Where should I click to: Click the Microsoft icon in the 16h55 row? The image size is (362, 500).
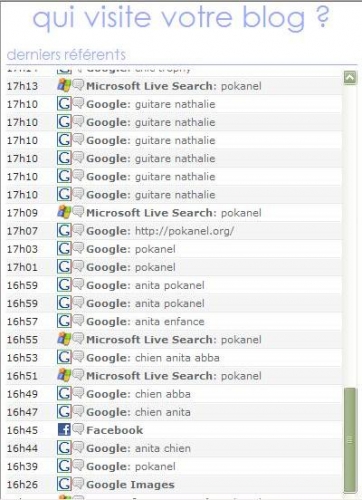coord(64,339)
